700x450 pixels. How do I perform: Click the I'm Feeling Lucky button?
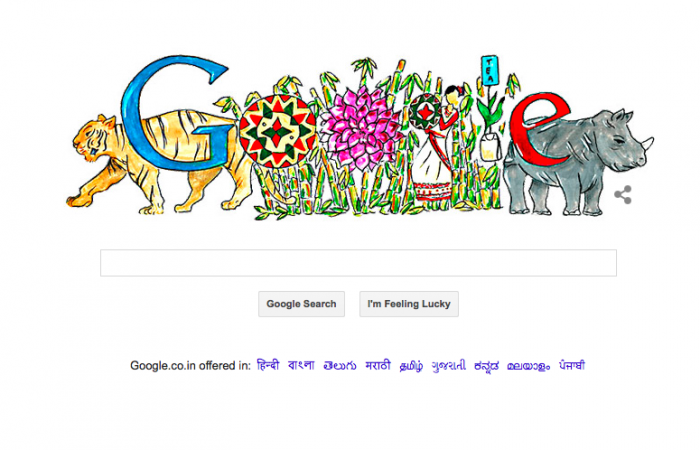[409, 304]
